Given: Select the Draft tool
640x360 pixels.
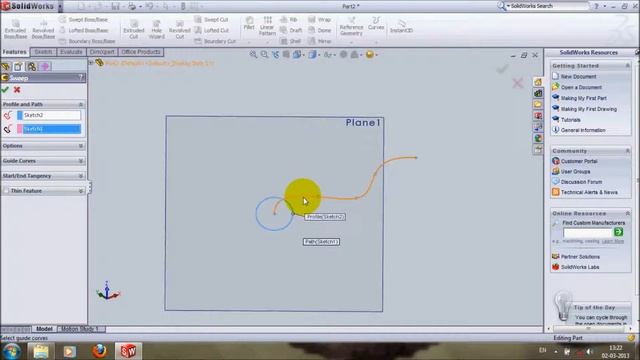Looking at the screenshot, I should pos(291,30).
